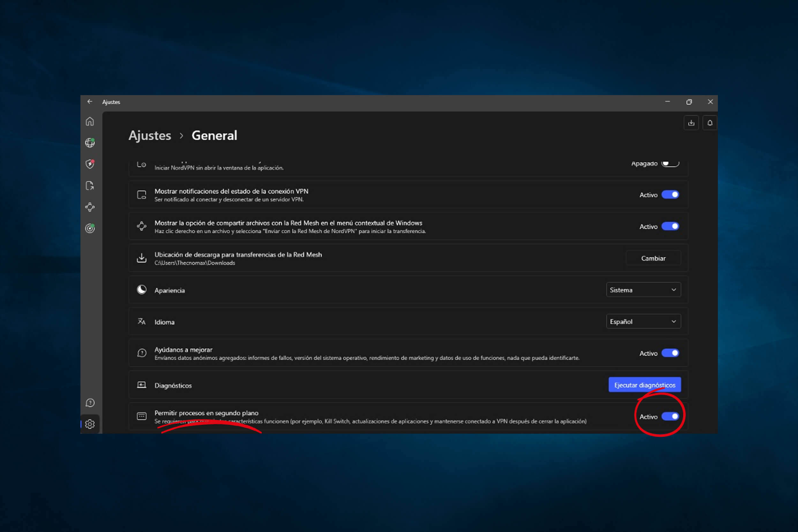Open the Apariencia dropdown showing Sistema

click(x=643, y=290)
